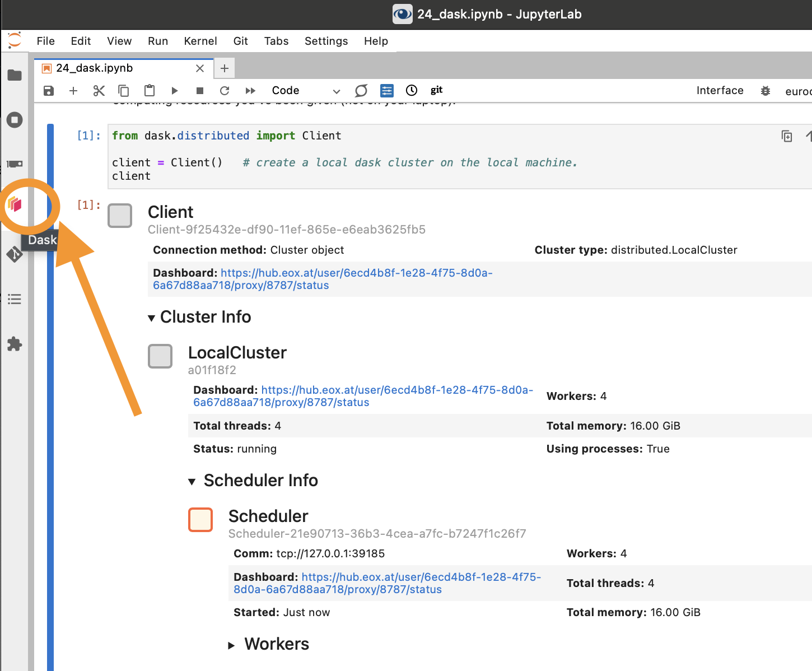Copy the selected cell
This screenshot has height=671, width=812.
[124, 91]
